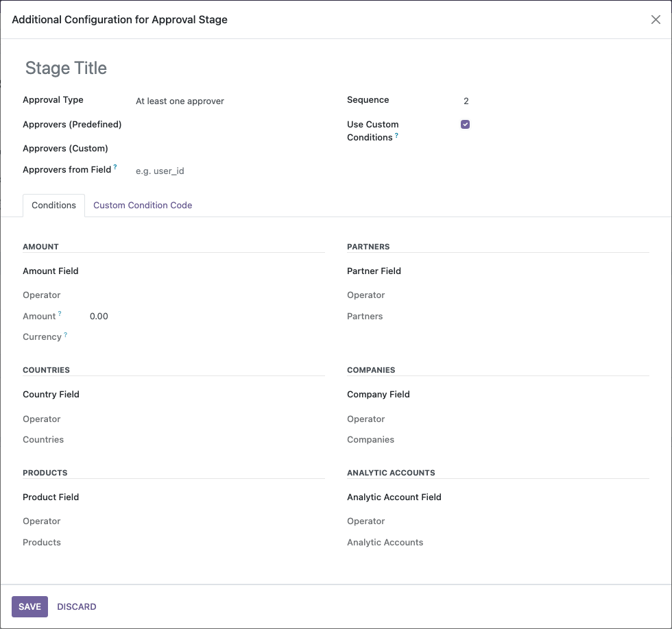This screenshot has width=672, height=629.
Task: Click the Partner Field label
Action: tap(374, 271)
